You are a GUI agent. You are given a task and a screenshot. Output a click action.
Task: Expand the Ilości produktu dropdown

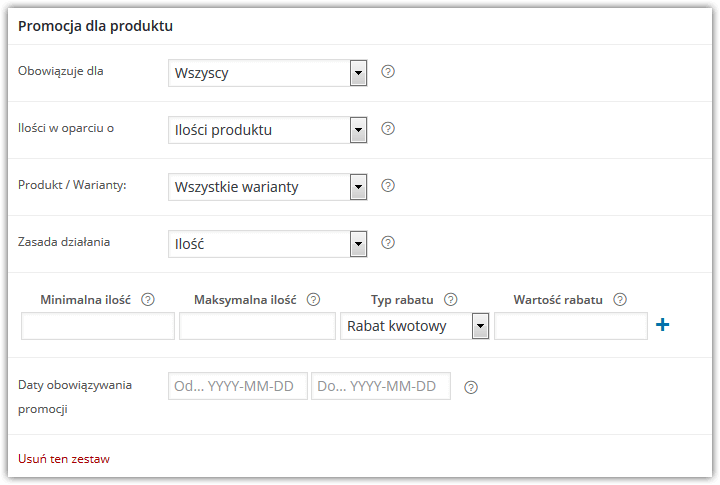pos(268,130)
